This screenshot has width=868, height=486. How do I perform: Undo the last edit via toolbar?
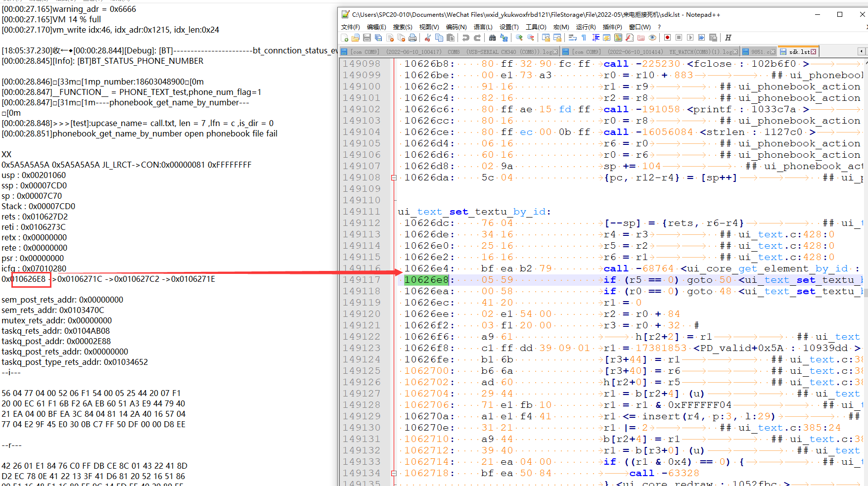[466, 38]
